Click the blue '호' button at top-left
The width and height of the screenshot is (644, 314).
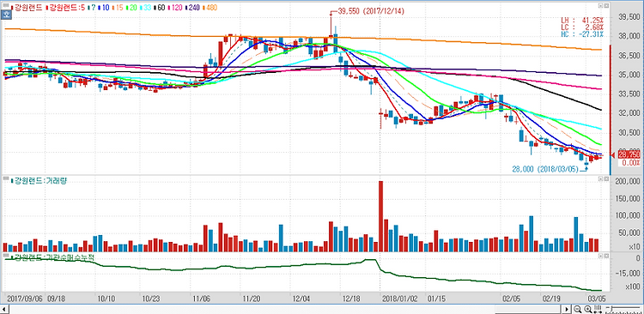click(6, 14)
